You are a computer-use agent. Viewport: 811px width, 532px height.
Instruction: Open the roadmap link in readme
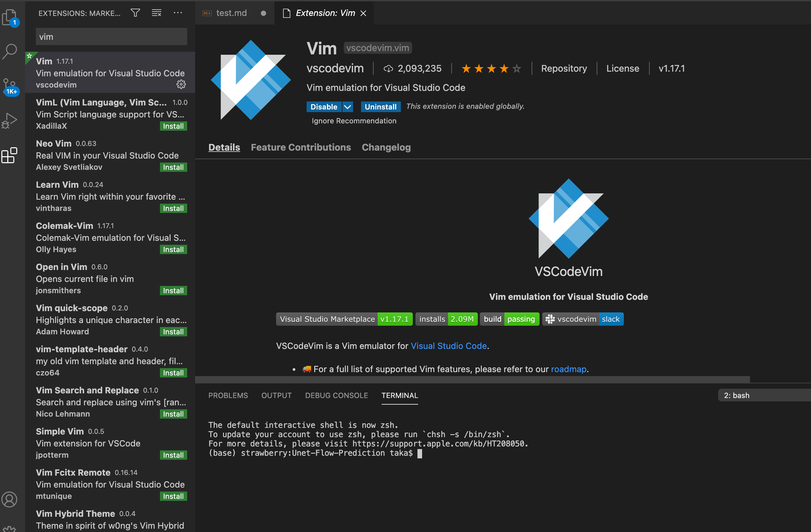point(568,369)
